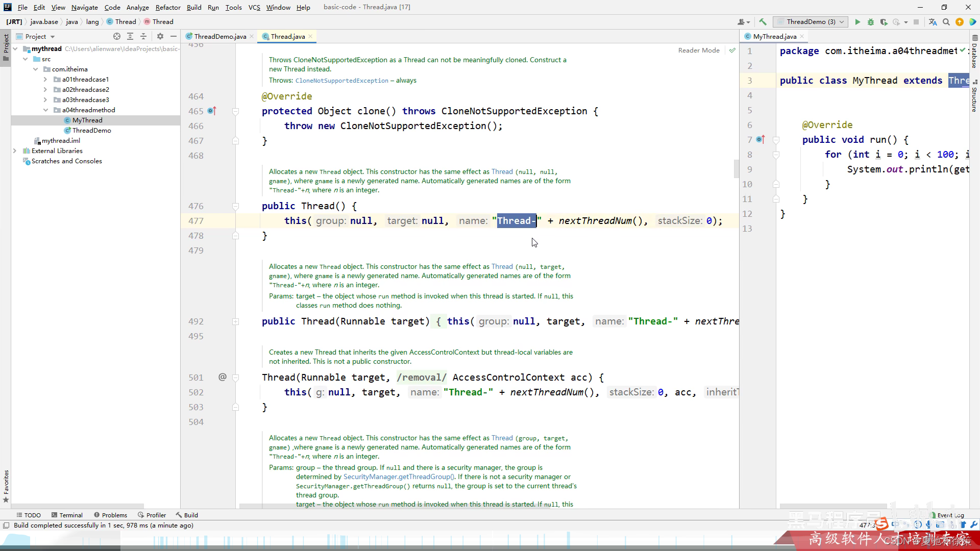
Task: Open ThreadDemo run configuration dropdown
Action: 811,22
